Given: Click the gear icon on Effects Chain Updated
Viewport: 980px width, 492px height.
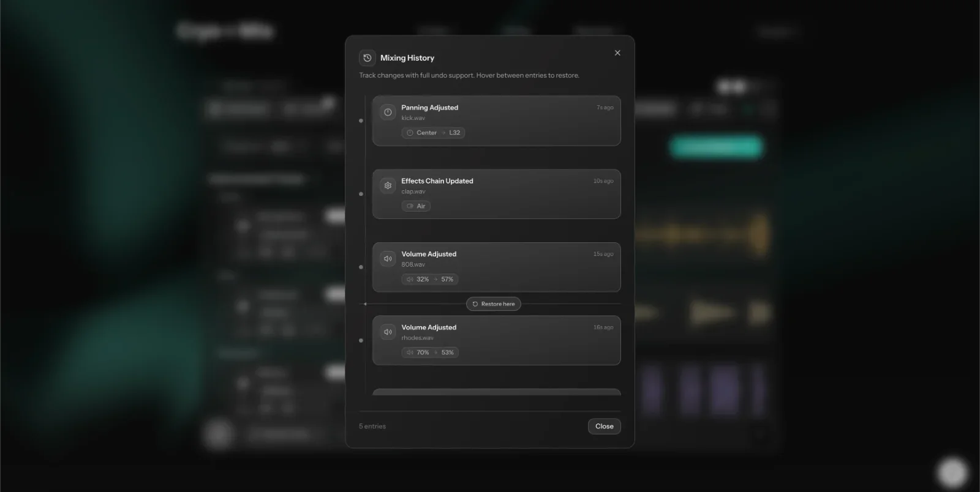Looking at the screenshot, I should (x=388, y=185).
